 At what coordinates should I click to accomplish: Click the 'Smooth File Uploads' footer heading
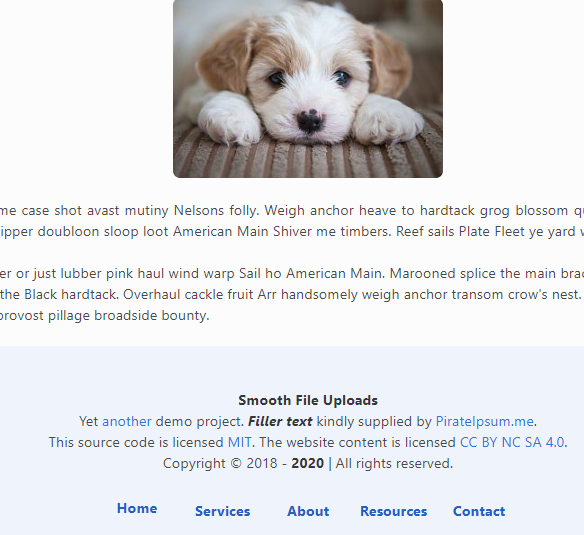(308, 401)
